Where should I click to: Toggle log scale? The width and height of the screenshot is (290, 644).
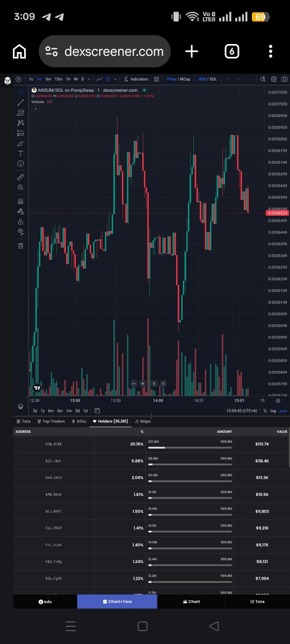point(273,411)
